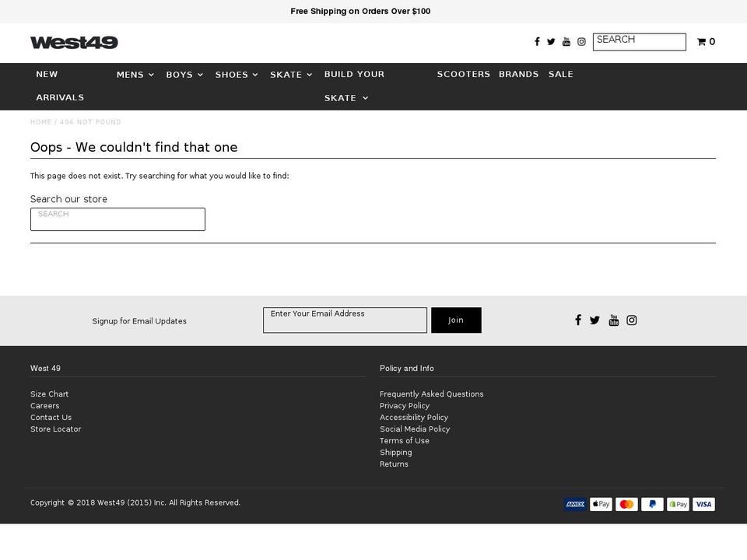This screenshot has width=747, height=560.
Task: Open the YouTube icon in the header
Action: (566, 42)
